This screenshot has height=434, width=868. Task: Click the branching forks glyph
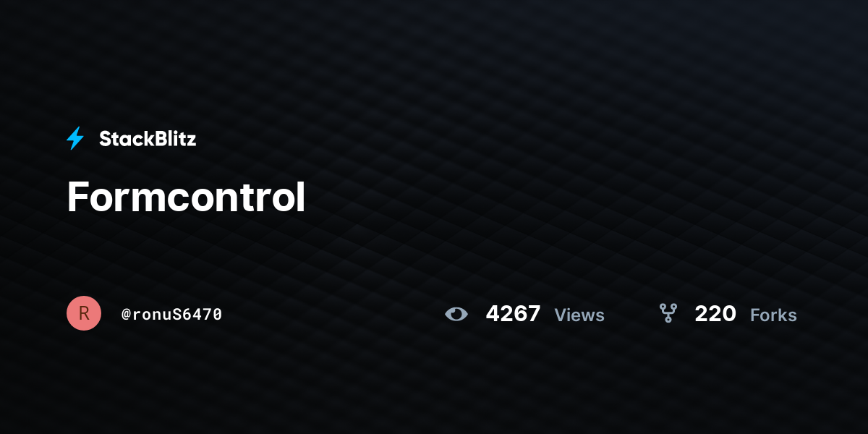point(668,313)
